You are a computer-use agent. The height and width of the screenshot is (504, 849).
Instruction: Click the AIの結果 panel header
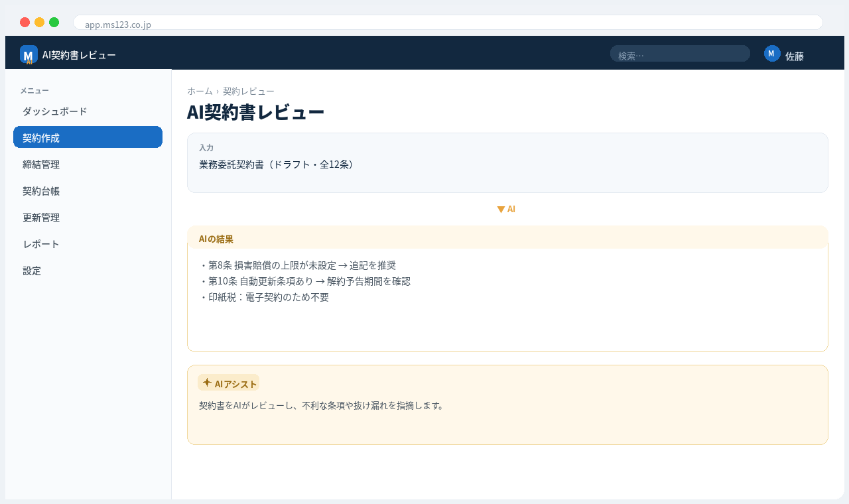[x=507, y=238]
